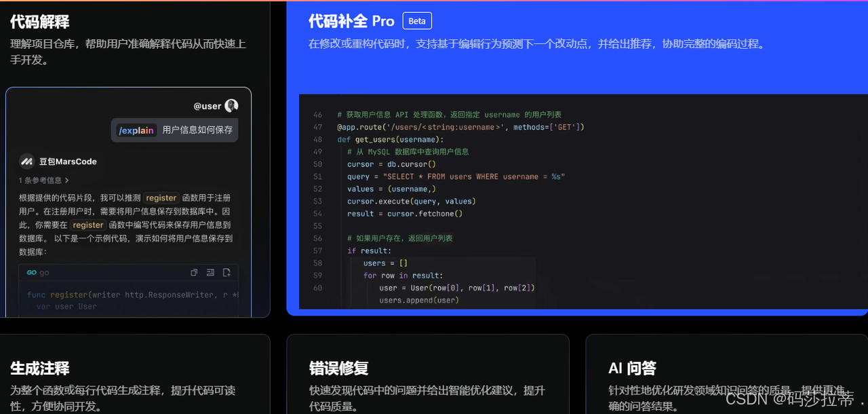Viewport: 868px width, 414px height.
Task: Copy the go code snippet
Action: 194,272
